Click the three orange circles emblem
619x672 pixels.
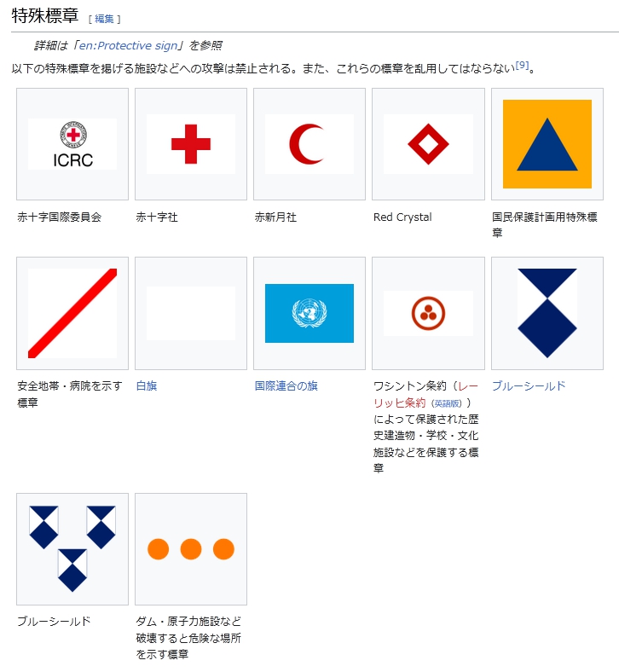[x=191, y=549]
